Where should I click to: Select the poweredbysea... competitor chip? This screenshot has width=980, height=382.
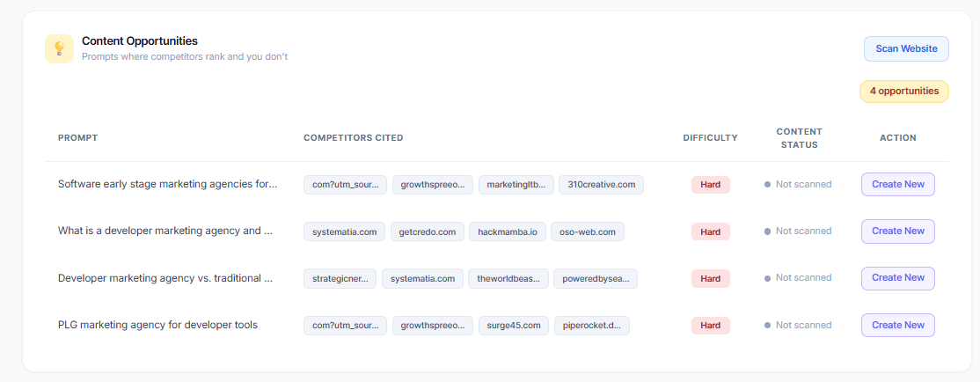(595, 279)
